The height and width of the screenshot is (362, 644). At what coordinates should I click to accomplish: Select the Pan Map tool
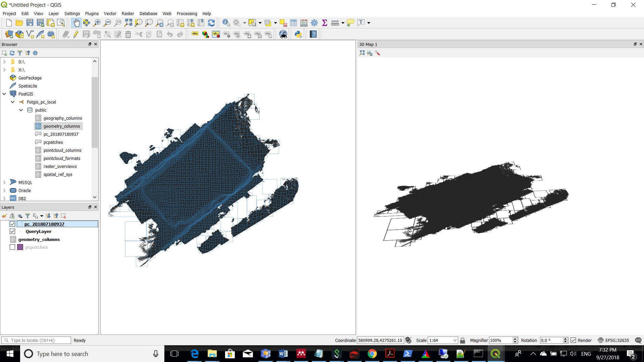click(76, 23)
